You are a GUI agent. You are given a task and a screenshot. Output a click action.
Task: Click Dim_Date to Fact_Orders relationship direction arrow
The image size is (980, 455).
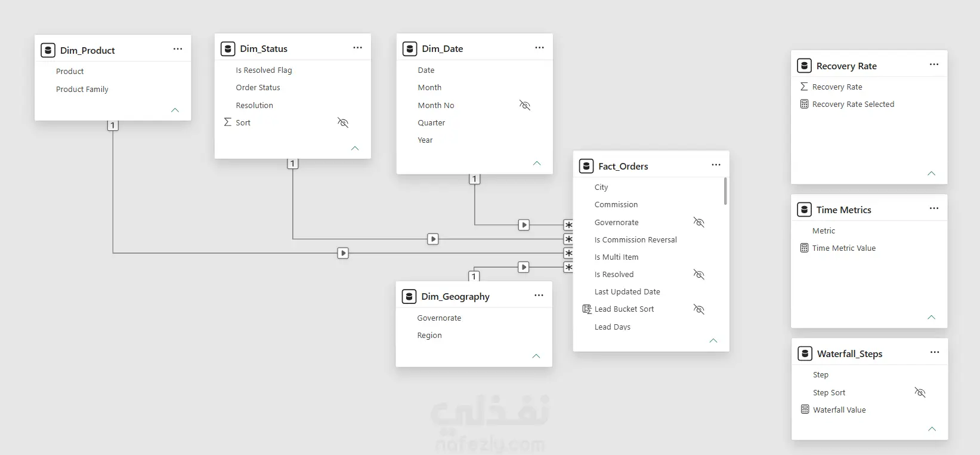tap(524, 225)
